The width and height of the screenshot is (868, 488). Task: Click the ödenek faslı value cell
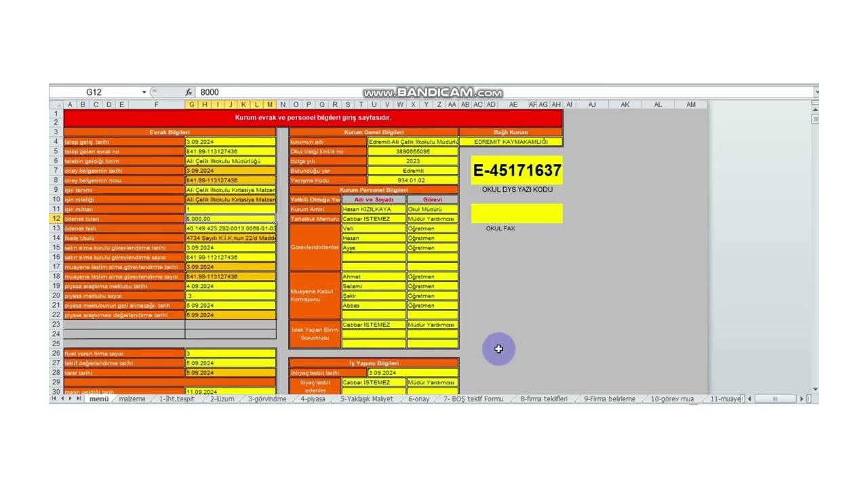(231, 228)
